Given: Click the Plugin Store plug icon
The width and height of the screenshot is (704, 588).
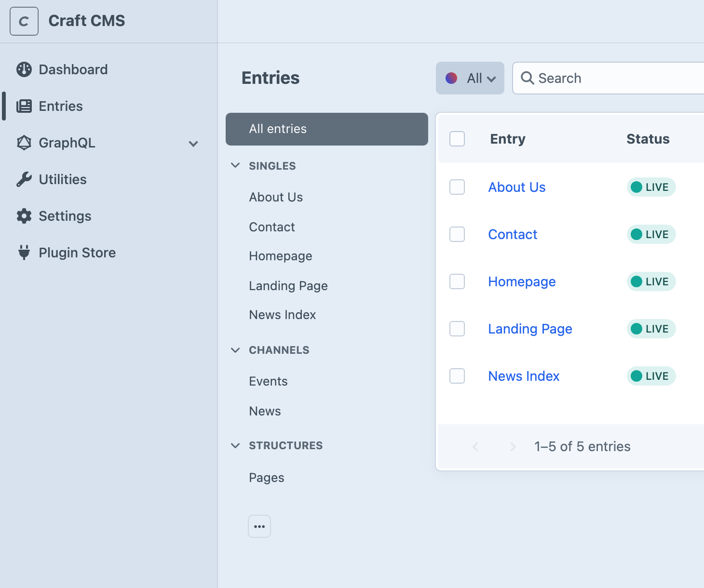Looking at the screenshot, I should click(x=24, y=253).
